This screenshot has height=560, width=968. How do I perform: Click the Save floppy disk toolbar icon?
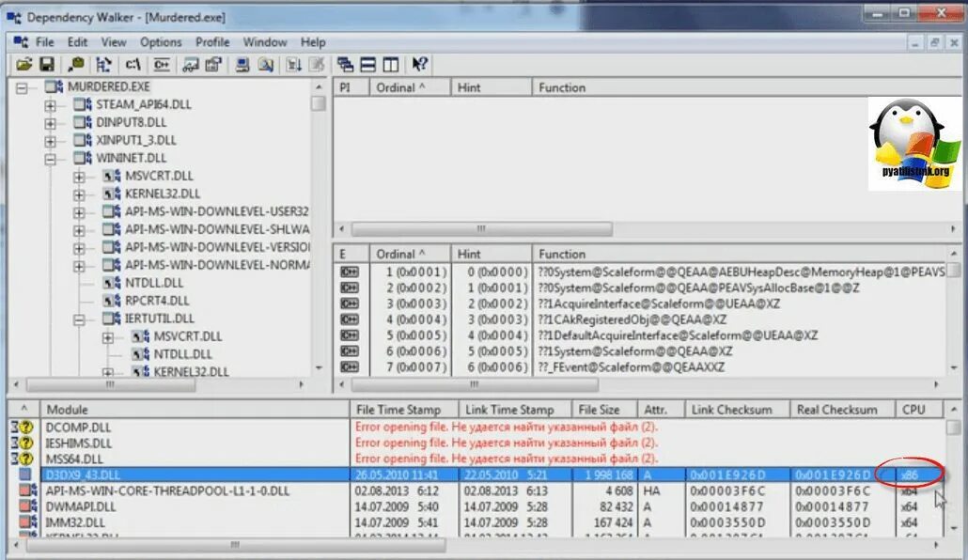[x=47, y=64]
